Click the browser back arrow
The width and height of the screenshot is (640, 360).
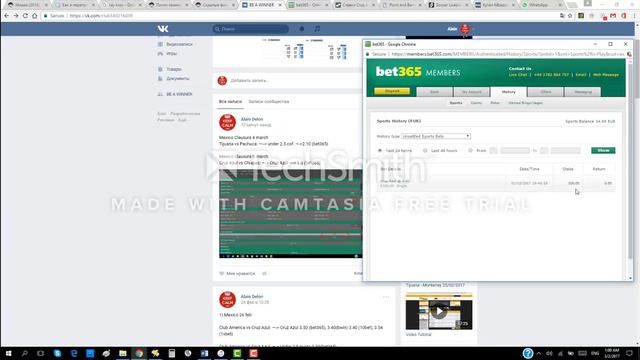(7, 16)
